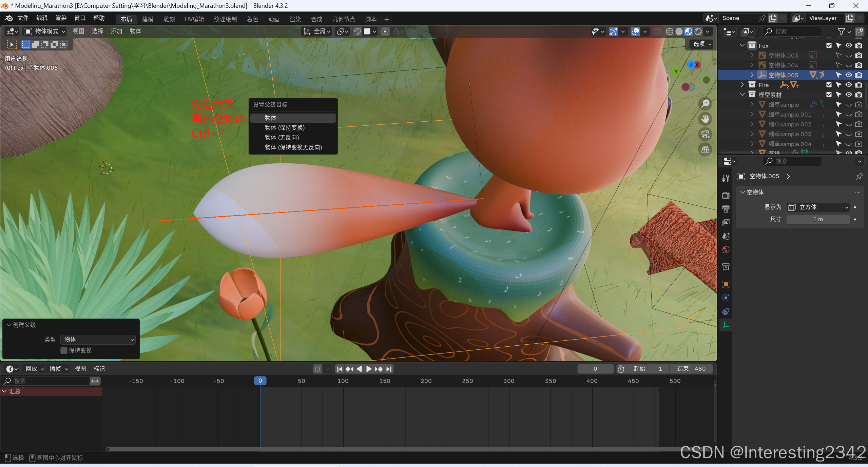868x467 pixels.
Task: Click the 尺寸 1 m value field
Action: point(818,219)
